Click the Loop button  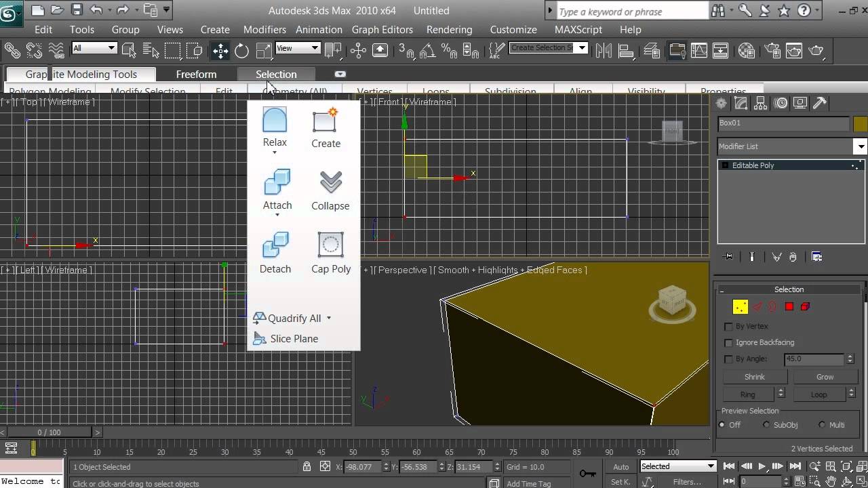click(818, 394)
